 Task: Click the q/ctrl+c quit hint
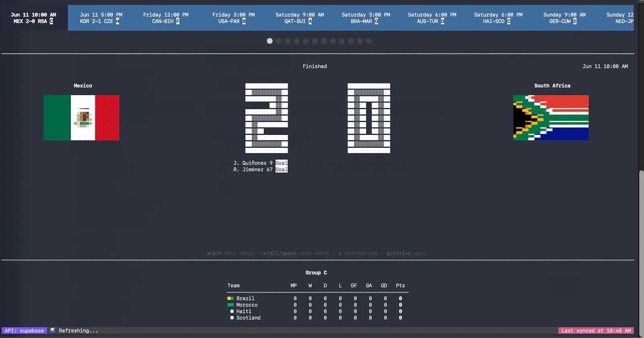tap(407, 253)
